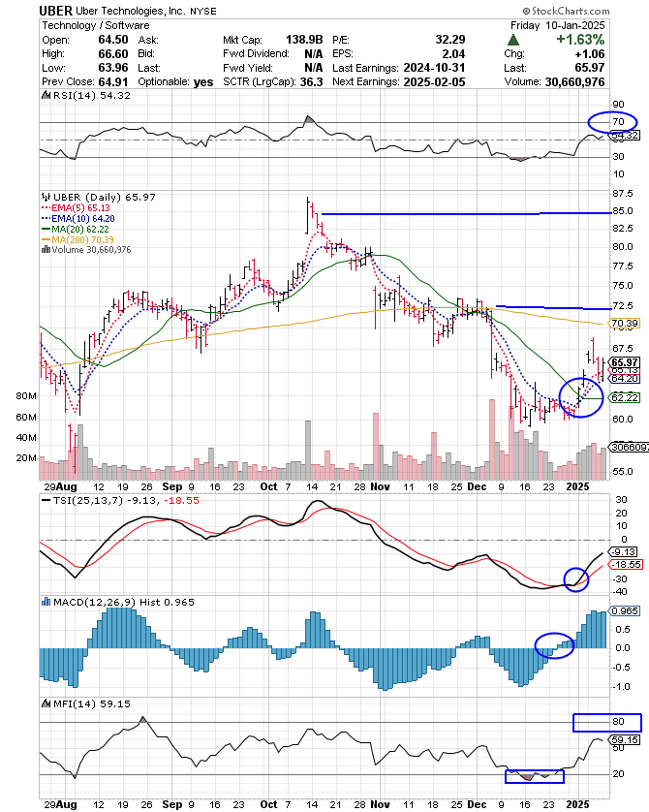Click the EPS value 2.04
Screen dimensions: 649x812
tap(454, 54)
